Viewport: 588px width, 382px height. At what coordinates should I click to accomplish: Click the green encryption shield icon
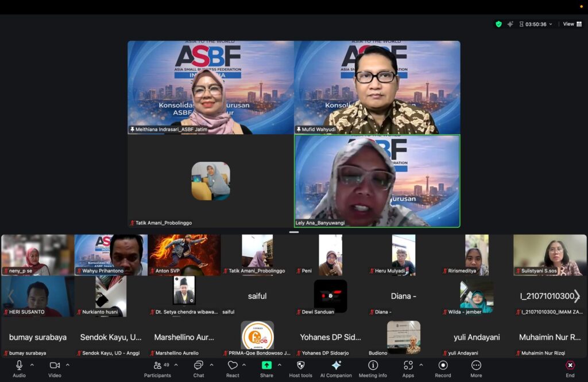pos(498,24)
